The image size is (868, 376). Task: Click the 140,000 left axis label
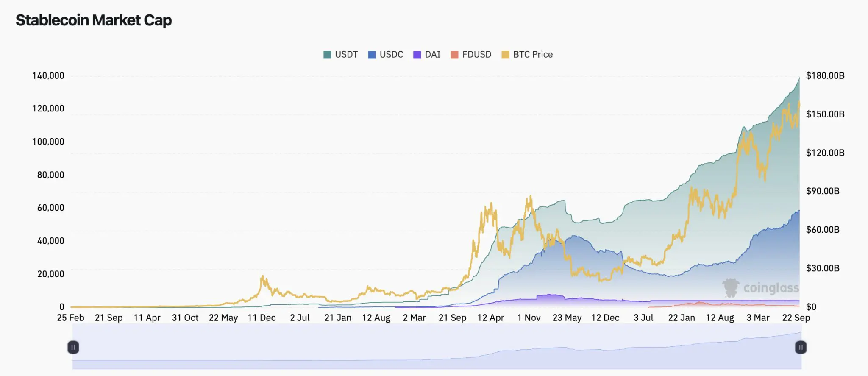click(x=48, y=76)
